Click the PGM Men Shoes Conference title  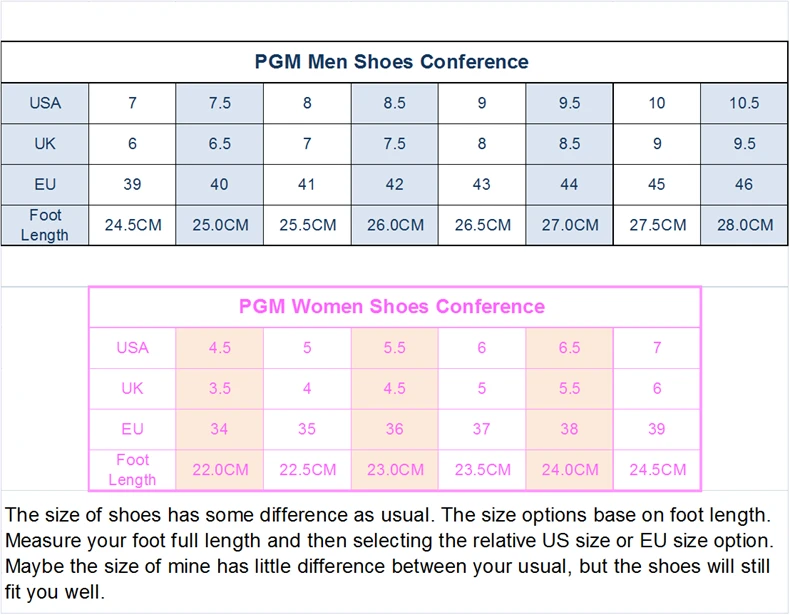[391, 62]
